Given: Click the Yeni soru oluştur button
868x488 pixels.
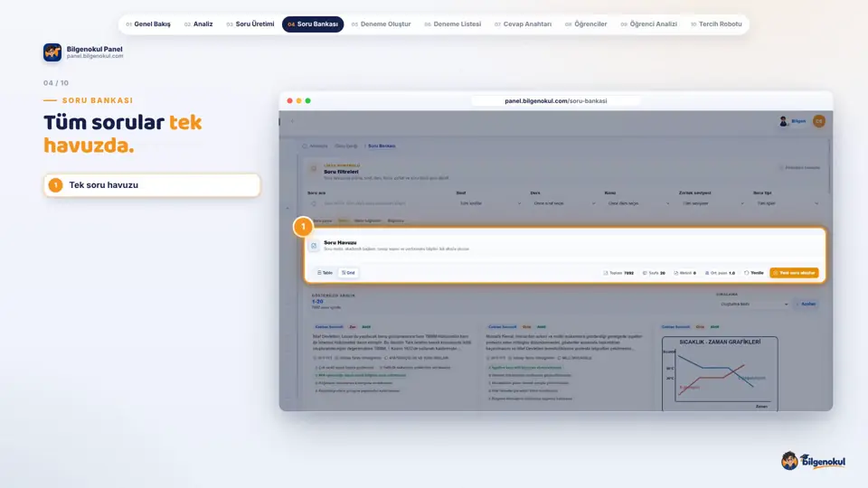Looking at the screenshot, I should pos(794,273).
